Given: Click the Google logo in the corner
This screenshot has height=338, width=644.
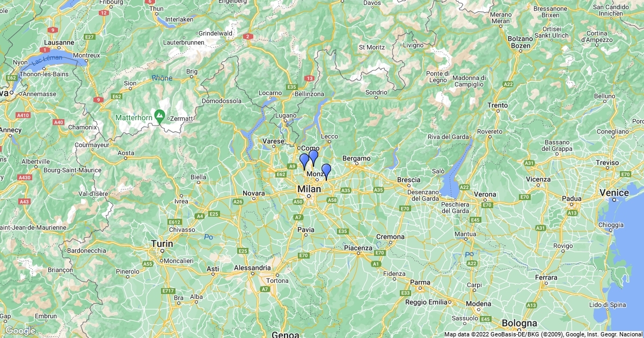Looking at the screenshot, I should coord(20,331).
